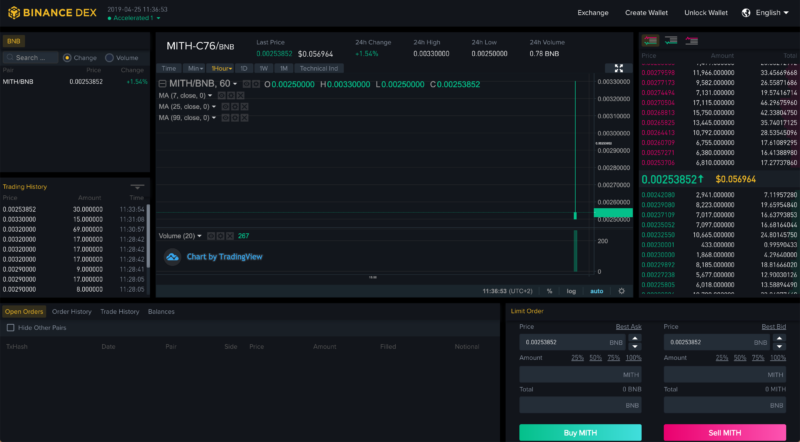Viewport: 800px width, 442px height.
Task: Remove the MA (25, close, 0) indicator
Action: [x=244, y=107]
